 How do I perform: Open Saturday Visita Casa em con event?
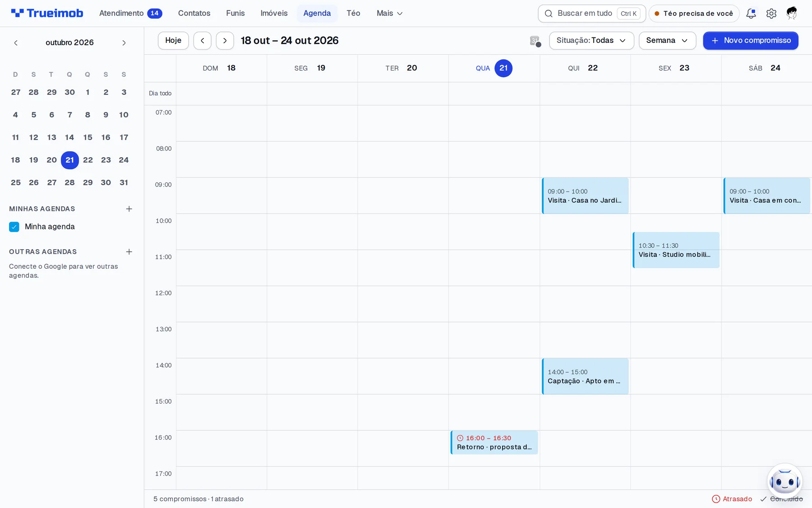click(x=767, y=196)
